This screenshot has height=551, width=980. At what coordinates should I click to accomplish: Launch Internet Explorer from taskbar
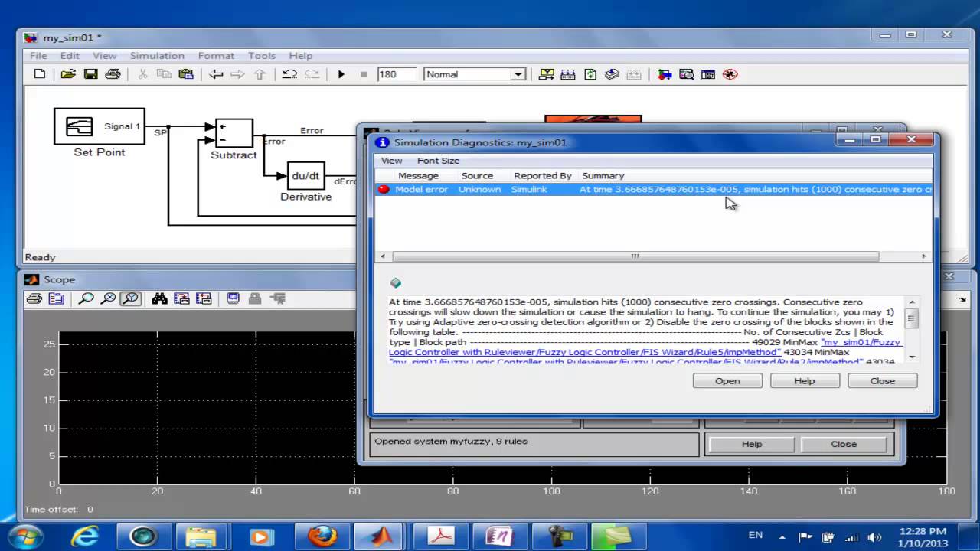pos(85,536)
